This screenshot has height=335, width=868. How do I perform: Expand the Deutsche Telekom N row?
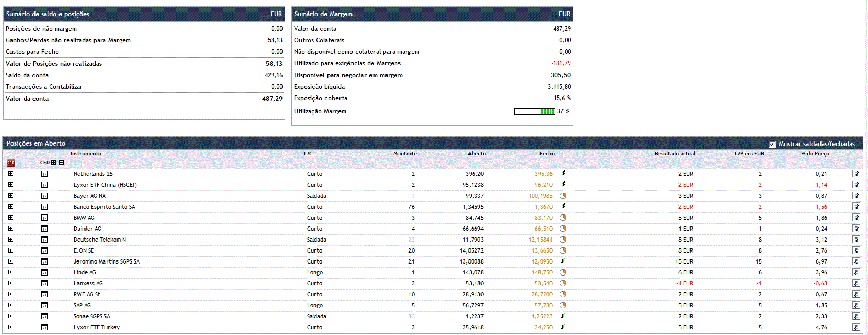tap(10, 240)
